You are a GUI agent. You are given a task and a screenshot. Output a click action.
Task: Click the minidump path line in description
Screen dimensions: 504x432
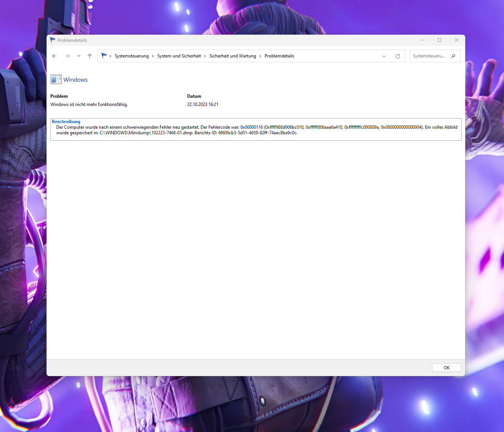pyautogui.click(x=177, y=133)
